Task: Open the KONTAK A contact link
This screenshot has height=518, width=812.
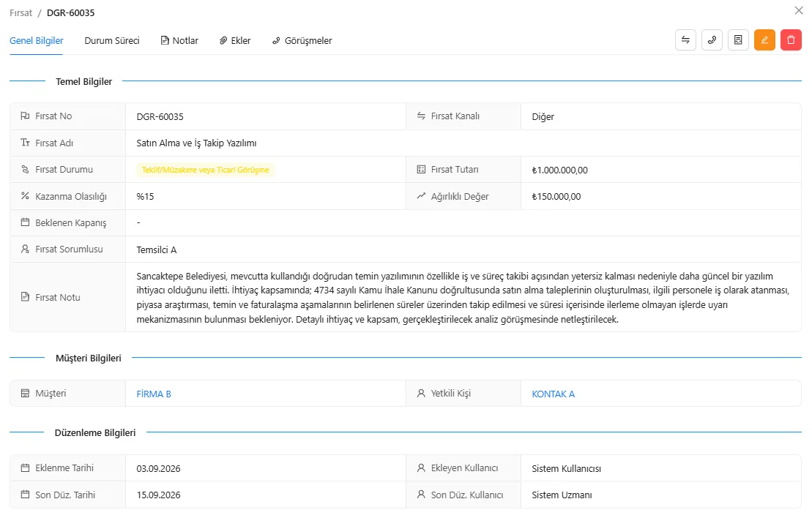Action: 553,394
